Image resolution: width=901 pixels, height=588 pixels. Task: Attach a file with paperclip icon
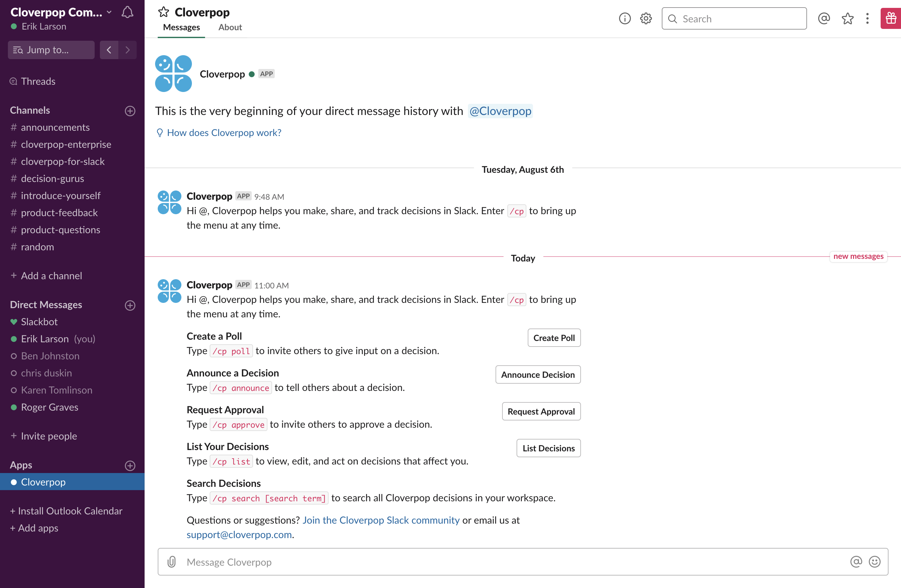(172, 562)
